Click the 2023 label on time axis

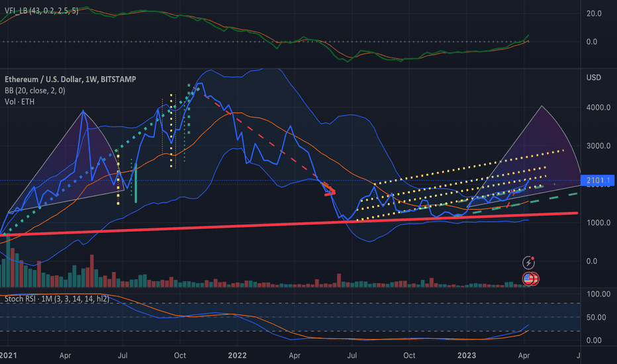point(466,355)
